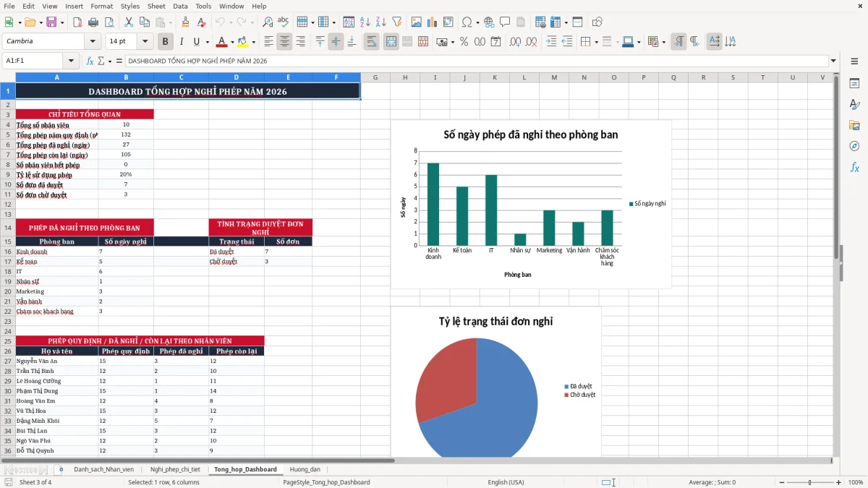Expand the font color dropdown arrow
The width and height of the screenshot is (868, 488).
click(232, 42)
